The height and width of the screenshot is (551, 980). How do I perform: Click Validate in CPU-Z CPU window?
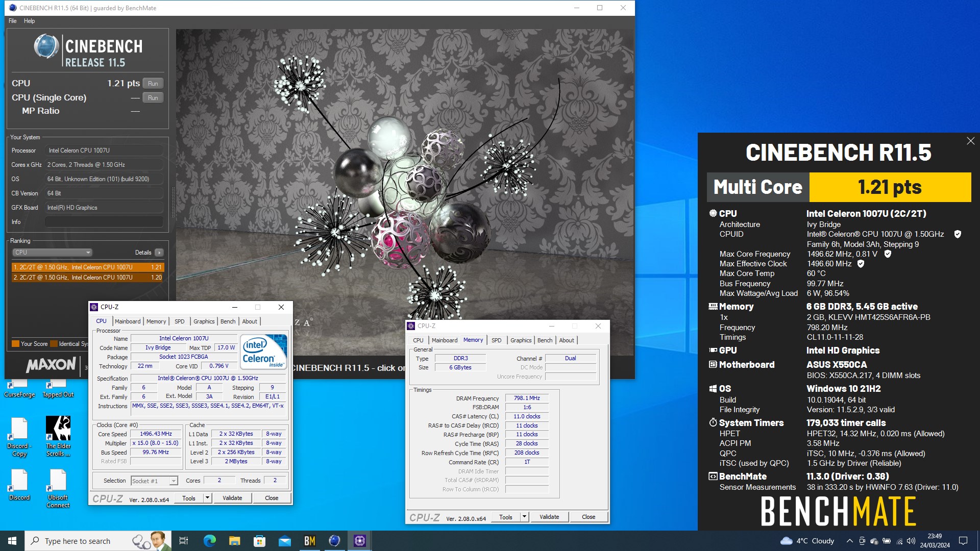[232, 498]
